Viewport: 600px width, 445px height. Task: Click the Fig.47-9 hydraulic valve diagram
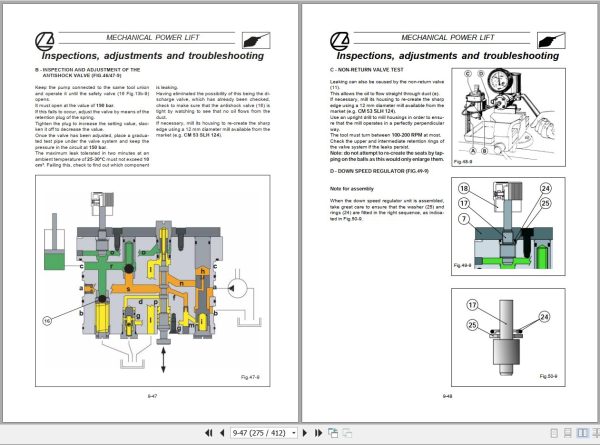[x=153, y=281]
